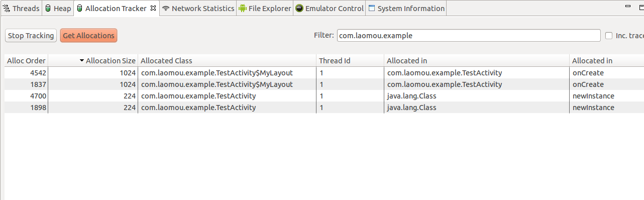Click size 224 in row 1898
644x200 pixels.
[x=130, y=108]
